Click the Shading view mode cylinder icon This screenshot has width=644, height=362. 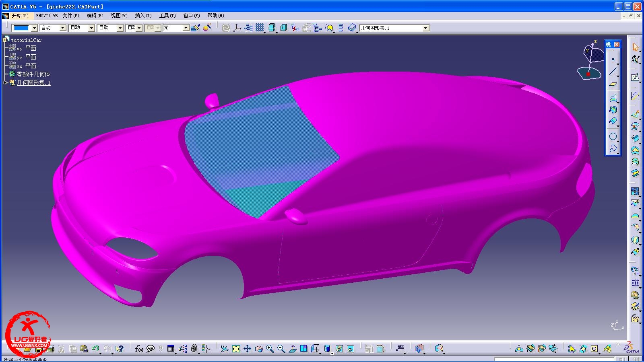[x=327, y=349]
